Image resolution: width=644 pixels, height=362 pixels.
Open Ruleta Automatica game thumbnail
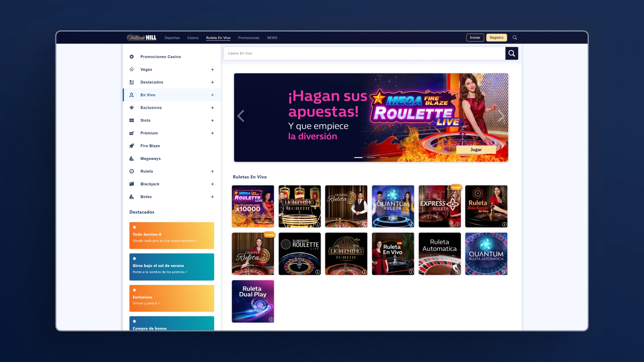[439, 254]
